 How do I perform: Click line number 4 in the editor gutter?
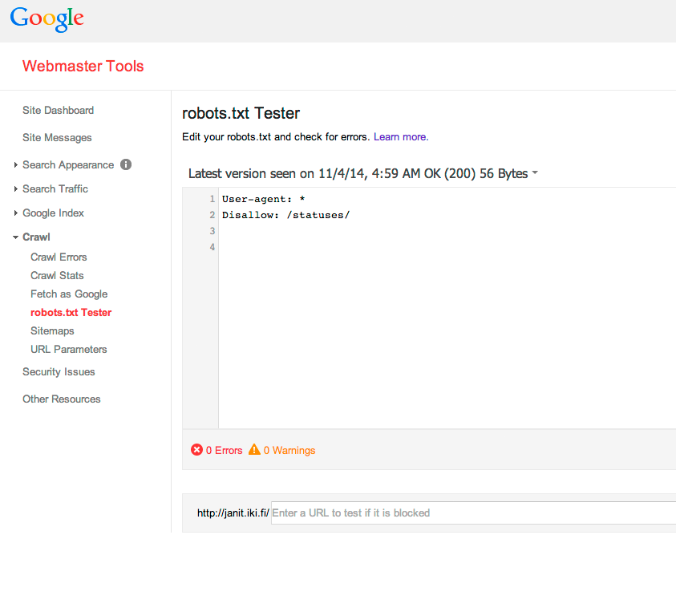coord(213,247)
